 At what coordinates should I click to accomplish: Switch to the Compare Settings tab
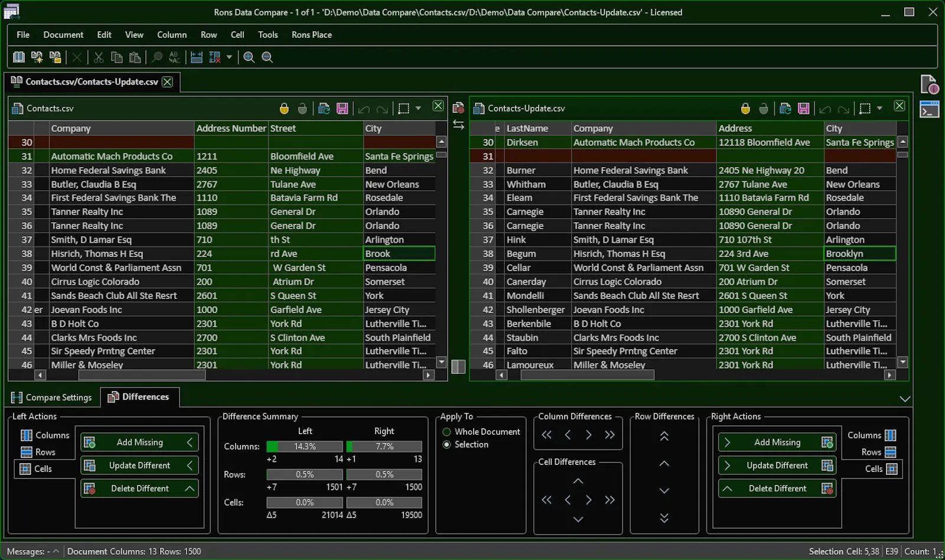click(52, 398)
